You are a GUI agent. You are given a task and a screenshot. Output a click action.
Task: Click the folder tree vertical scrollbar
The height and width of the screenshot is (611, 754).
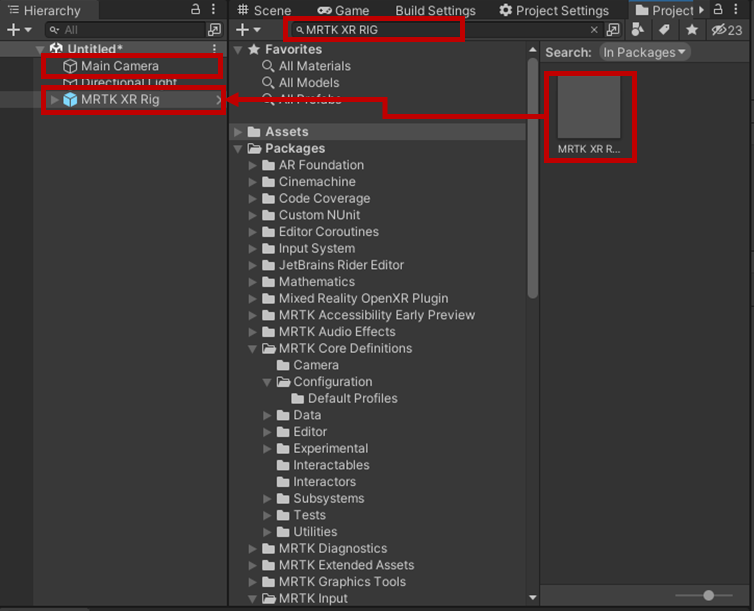pyautogui.click(x=532, y=178)
